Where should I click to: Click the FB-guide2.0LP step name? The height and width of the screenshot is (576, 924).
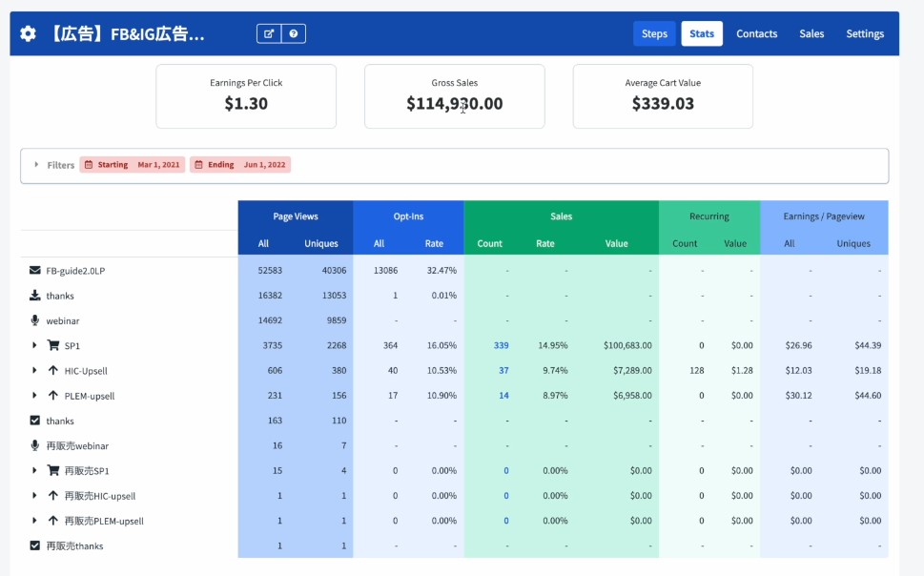[75, 271]
